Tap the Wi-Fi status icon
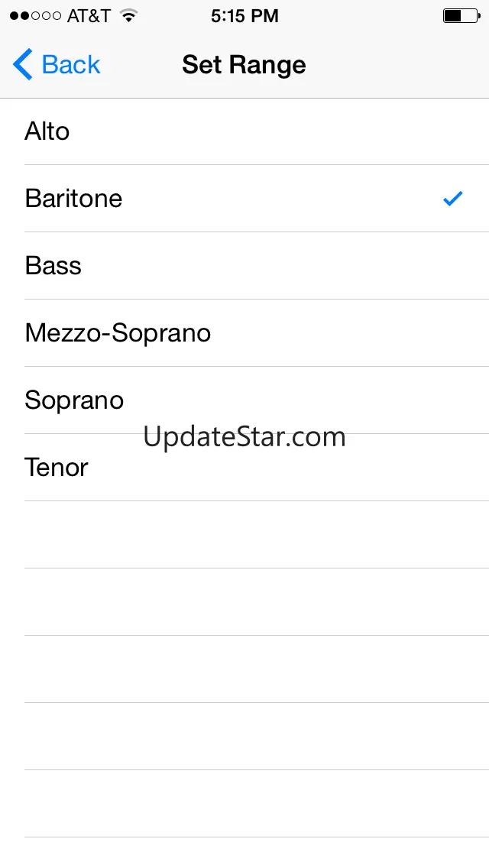 (x=128, y=16)
